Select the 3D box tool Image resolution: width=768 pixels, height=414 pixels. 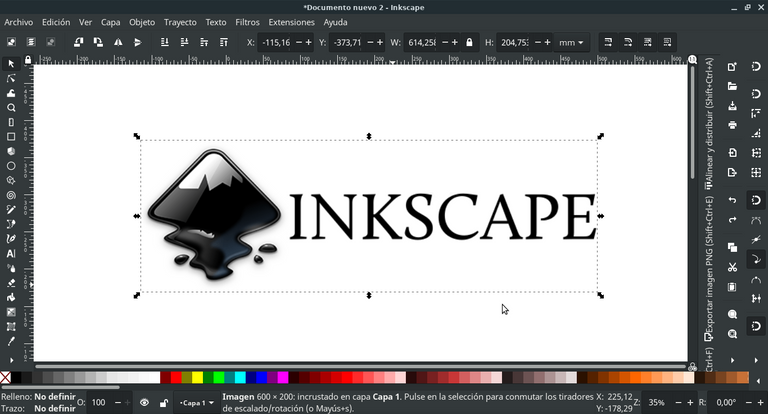(11, 151)
